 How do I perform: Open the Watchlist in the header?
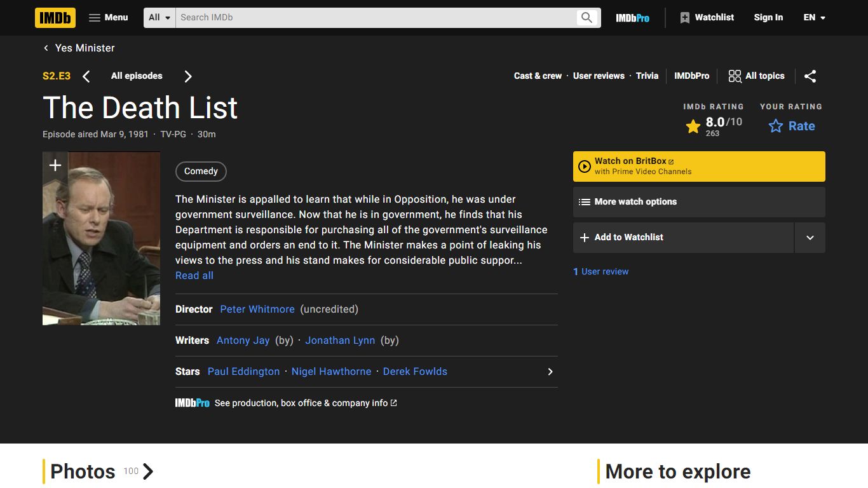pos(707,18)
